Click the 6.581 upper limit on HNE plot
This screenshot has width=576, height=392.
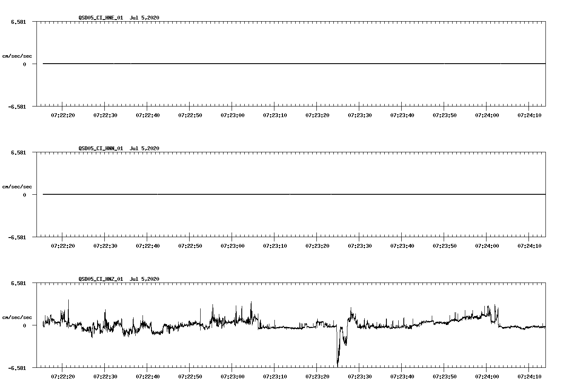point(19,22)
